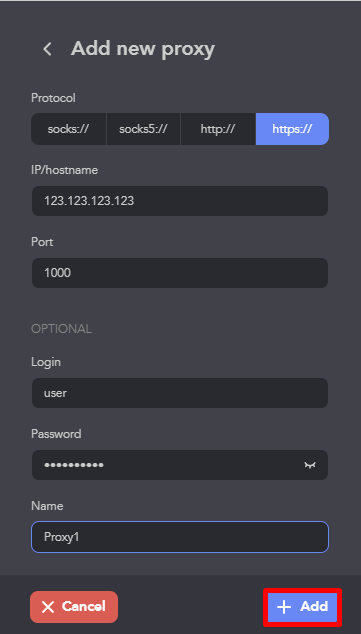This screenshot has height=634, width=361.
Task: Click inside the masked Password field
Action: click(x=180, y=465)
